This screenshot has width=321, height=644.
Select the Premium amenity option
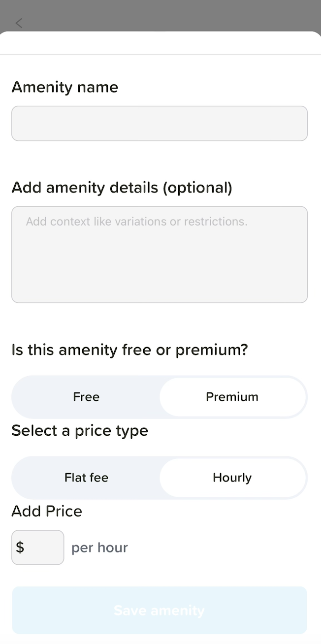click(x=232, y=397)
